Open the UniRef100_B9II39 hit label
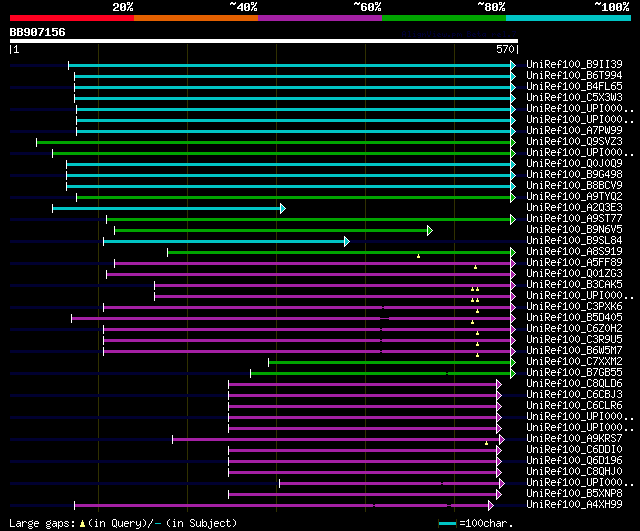 (x=574, y=64)
